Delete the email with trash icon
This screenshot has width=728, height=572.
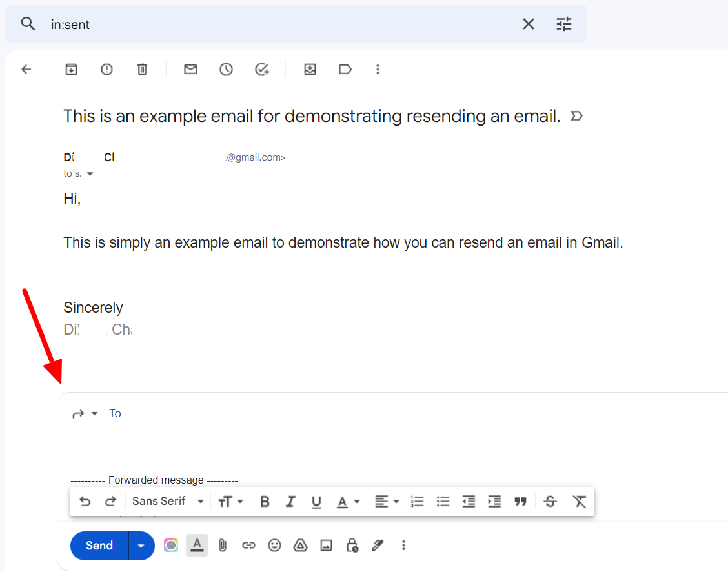pyautogui.click(x=142, y=70)
